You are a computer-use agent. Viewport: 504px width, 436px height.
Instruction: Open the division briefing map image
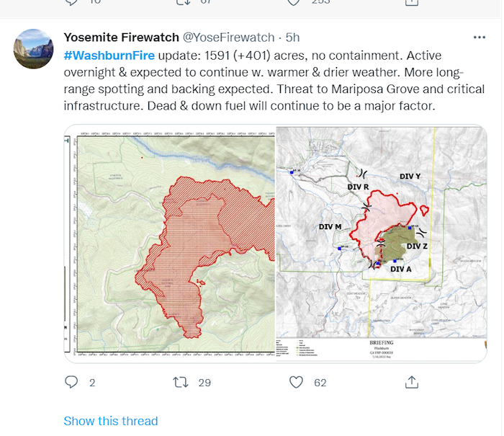point(382,244)
